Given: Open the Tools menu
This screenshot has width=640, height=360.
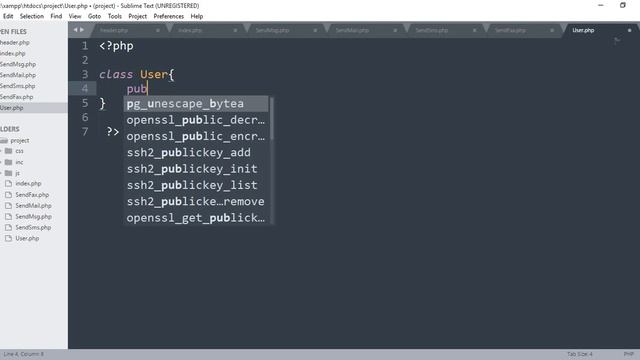Looking at the screenshot, I should (x=115, y=16).
